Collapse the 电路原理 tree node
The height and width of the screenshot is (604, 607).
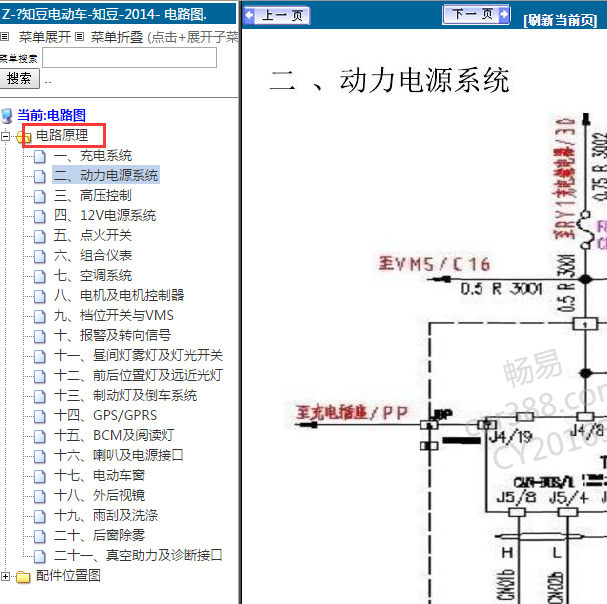[5, 136]
